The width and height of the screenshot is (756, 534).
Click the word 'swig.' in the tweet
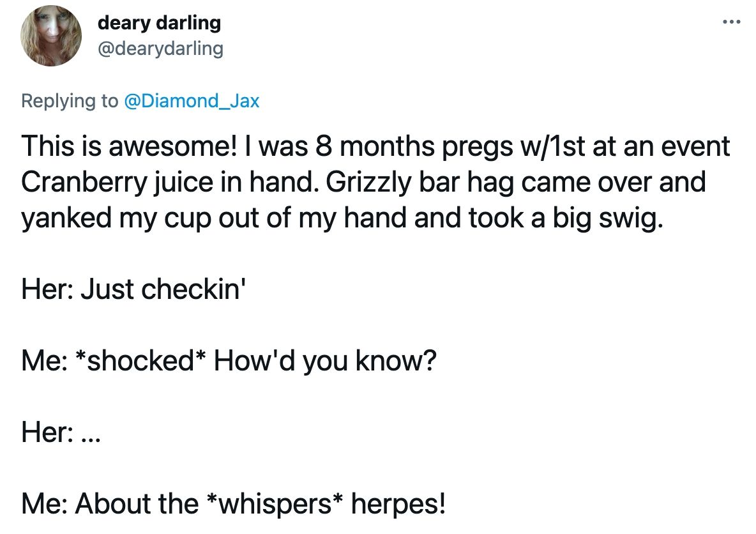coord(631,218)
